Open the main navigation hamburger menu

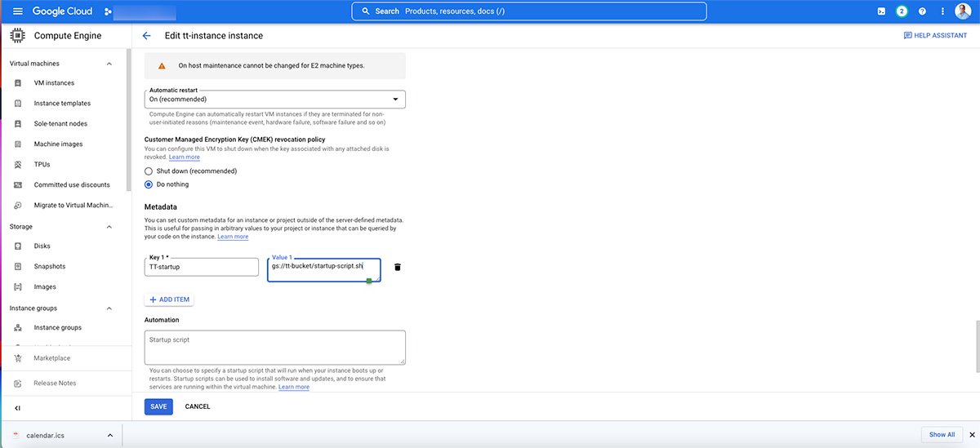[x=18, y=11]
